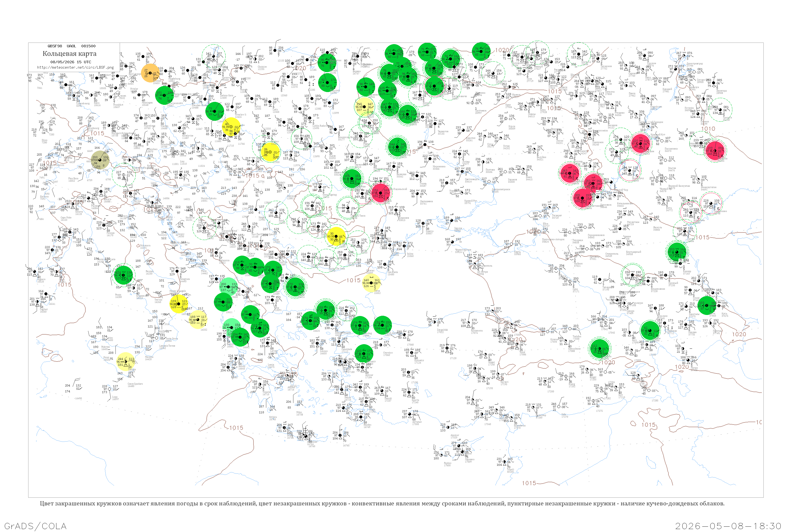Open the meteocenter.net LBSF.png URL text
The height and width of the screenshot is (532, 798).
(x=75, y=68)
